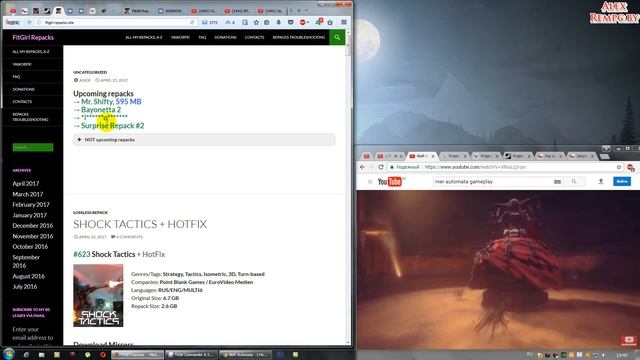Image resolution: width=640 pixels, height=360 pixels.
Task: Open April 2017 archive link
Action: 26,184
